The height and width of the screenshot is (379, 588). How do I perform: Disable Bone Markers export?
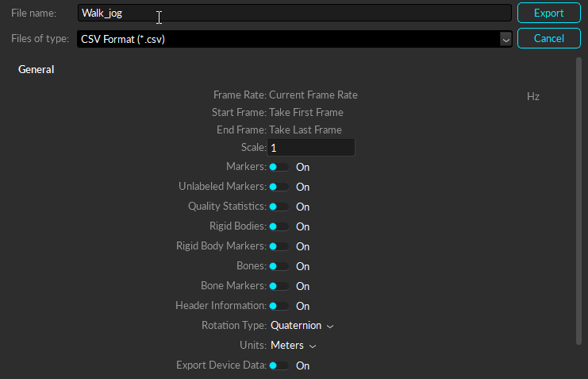coord(279,286)
